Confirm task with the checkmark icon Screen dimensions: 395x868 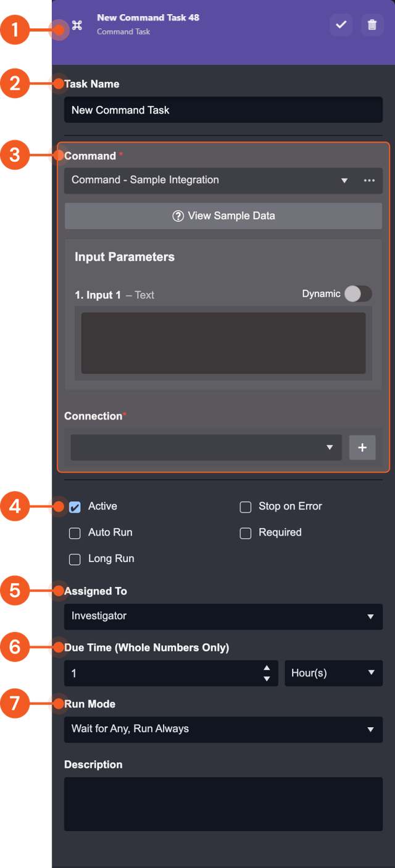pos(341,25)
